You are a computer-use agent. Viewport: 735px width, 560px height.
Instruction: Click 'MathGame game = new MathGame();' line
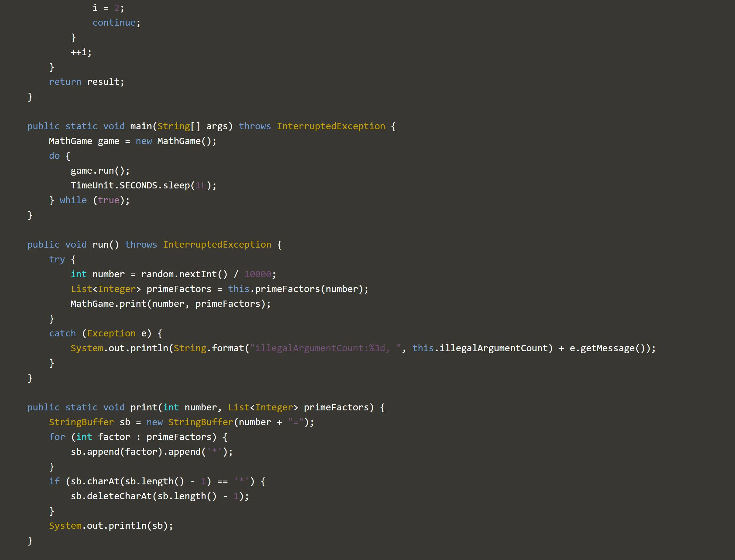132,141
